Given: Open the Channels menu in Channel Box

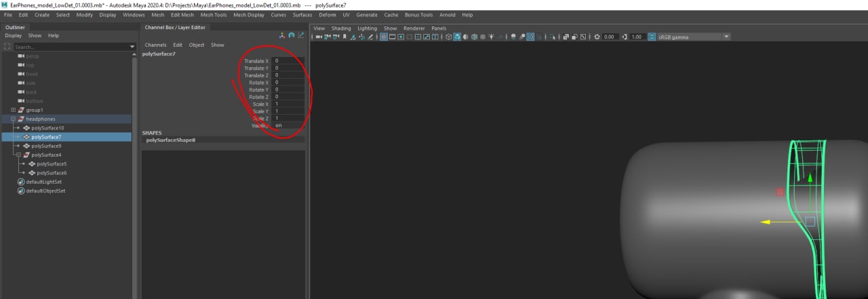Looking at the screenshot, I should [155, 45].
